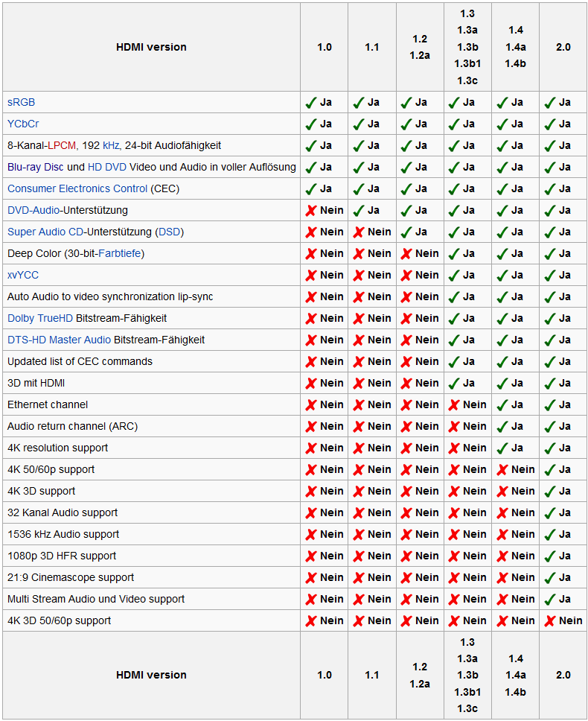This screenshot has width=588, height=721.
Task: Click green checkmark for sRGB under version 1.0
Action: [311, 102]
